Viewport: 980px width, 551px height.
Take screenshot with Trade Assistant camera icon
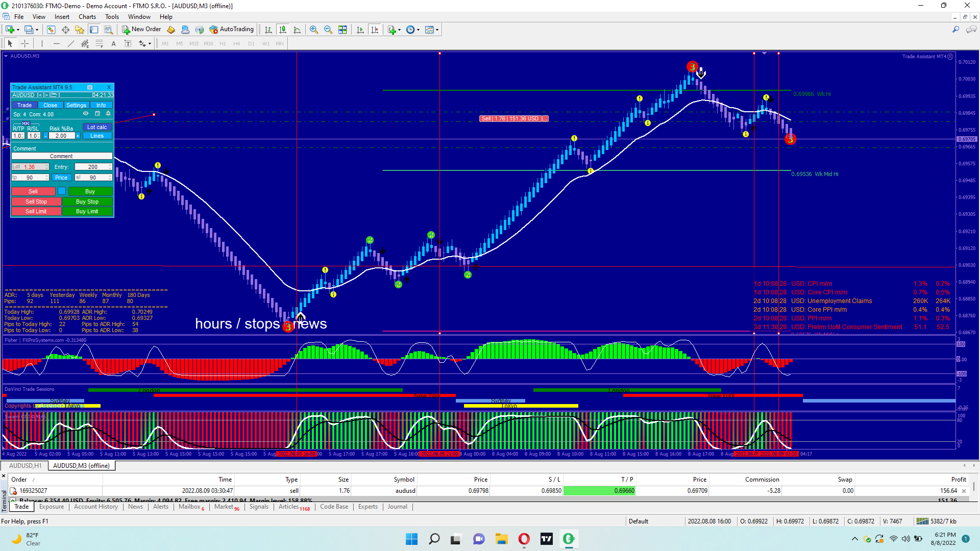[90, 87]
